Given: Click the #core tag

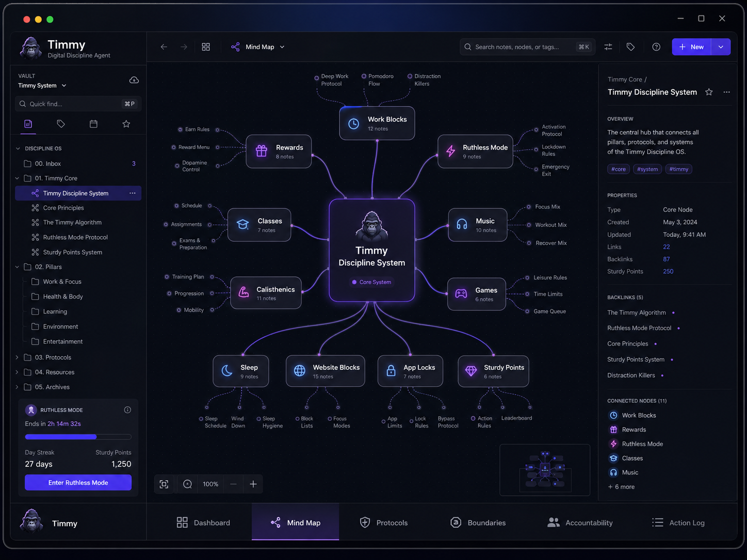Looking at the screenshot, I should pos(619,169).
